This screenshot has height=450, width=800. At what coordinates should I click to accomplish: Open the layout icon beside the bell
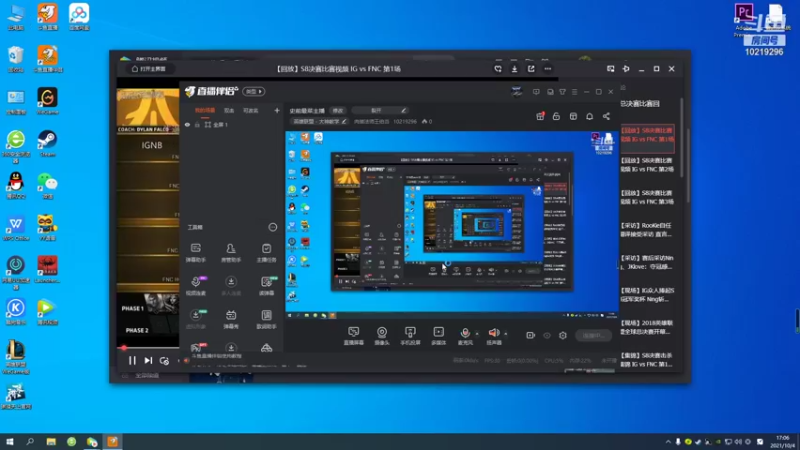click(573, 116)
